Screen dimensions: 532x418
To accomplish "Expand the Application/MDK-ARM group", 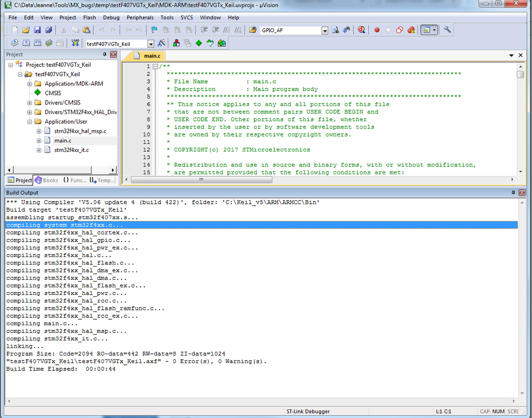I will coord(29,84).
